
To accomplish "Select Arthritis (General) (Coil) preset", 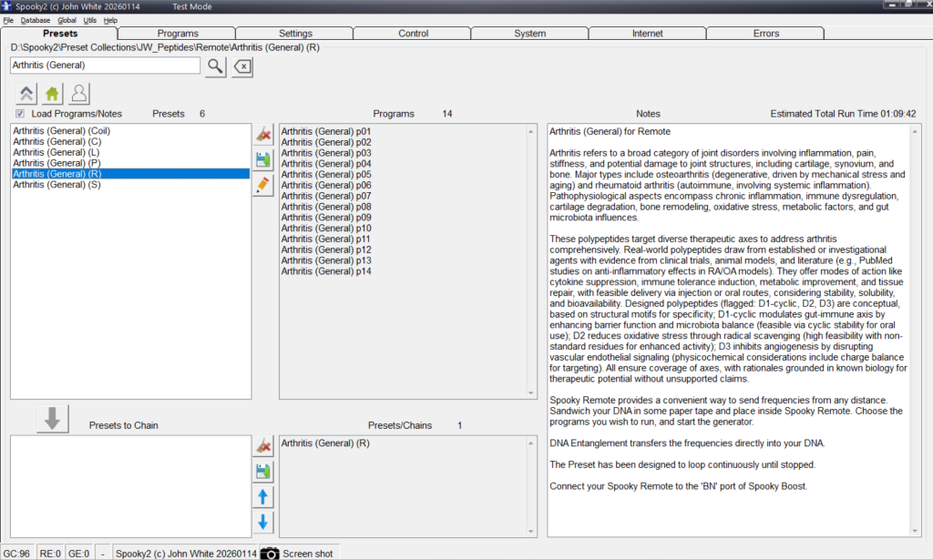I will [56, 131].
